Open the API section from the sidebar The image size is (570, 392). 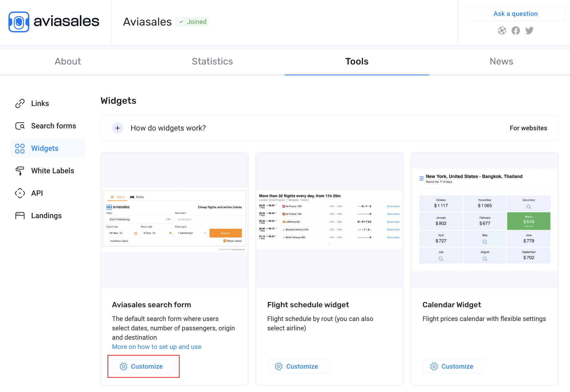tap(20, 193)
